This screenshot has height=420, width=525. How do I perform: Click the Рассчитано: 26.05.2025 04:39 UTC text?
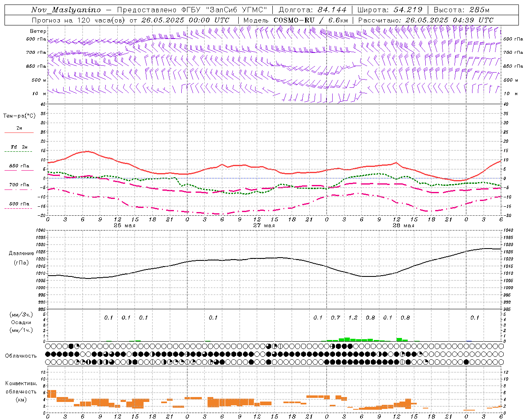426,20
